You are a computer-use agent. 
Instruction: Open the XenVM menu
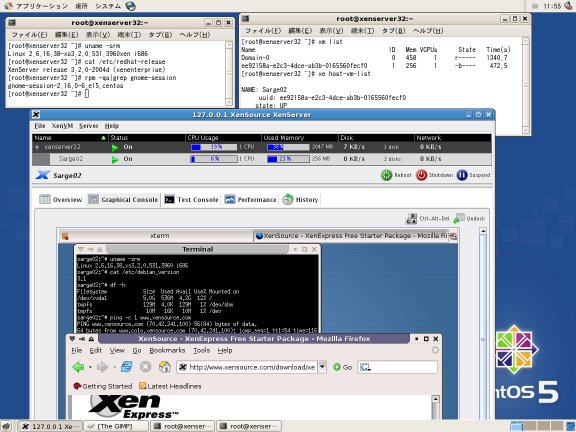tap(62, 126)
